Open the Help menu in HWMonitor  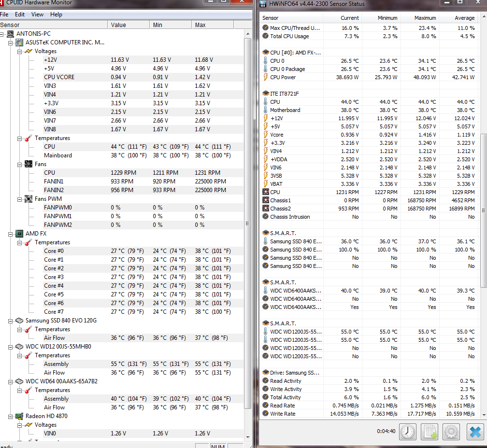pos(56,14)
